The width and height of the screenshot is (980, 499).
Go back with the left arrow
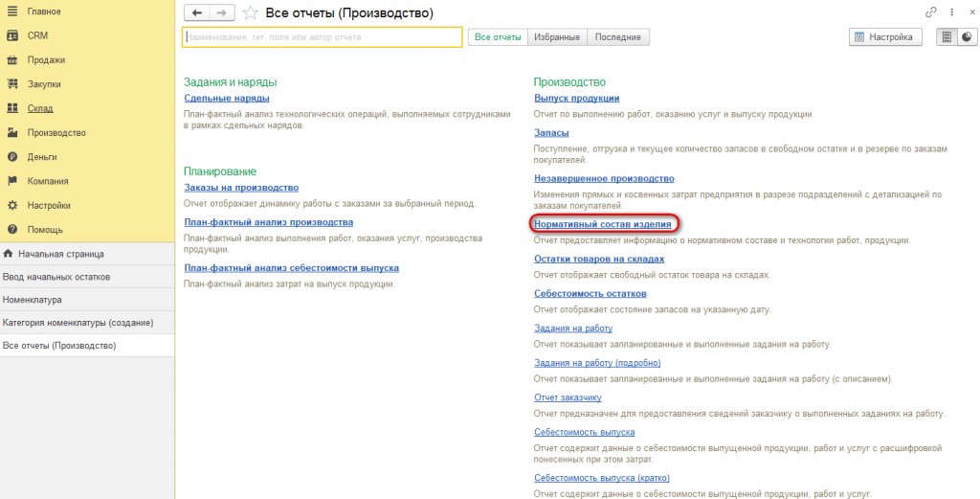pyautogui.click(x=196, y=13)
